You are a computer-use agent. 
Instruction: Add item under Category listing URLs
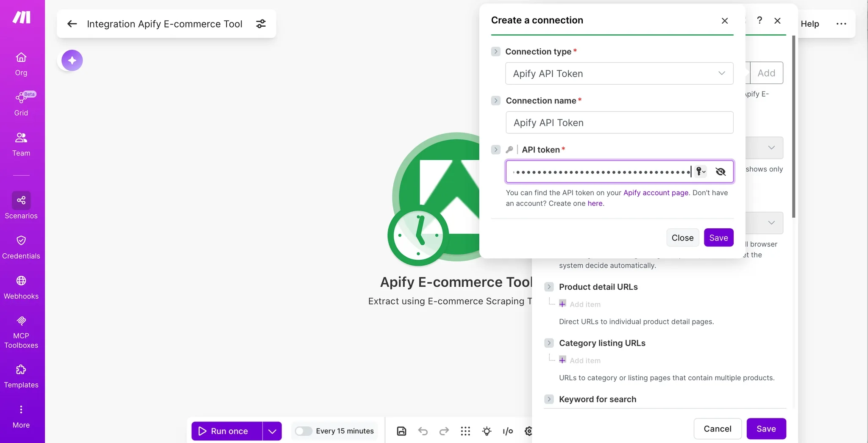[580, 360]
